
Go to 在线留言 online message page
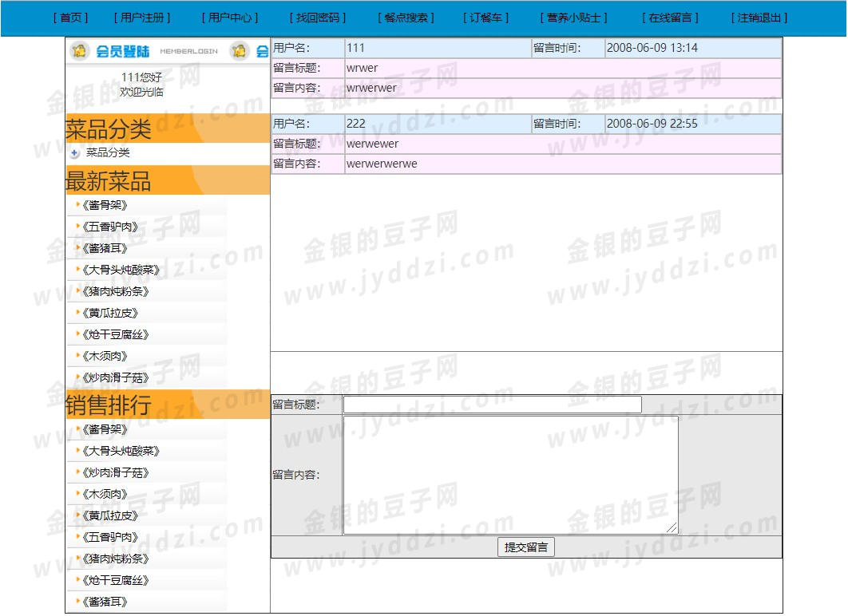click(670, 18)
